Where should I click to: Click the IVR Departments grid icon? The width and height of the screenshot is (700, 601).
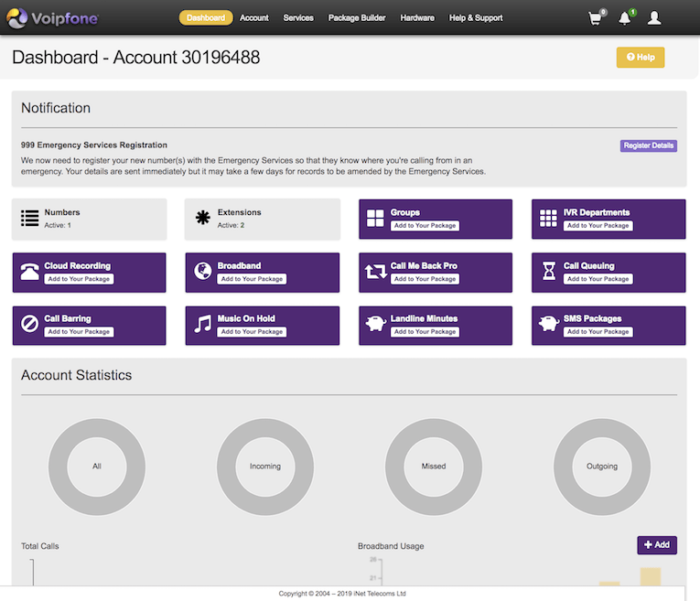[548, 219]
